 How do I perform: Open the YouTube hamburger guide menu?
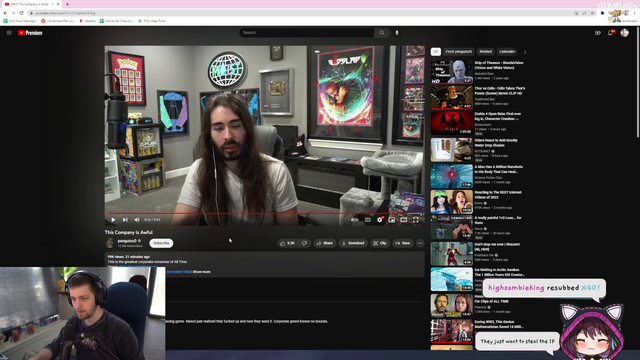9,33
